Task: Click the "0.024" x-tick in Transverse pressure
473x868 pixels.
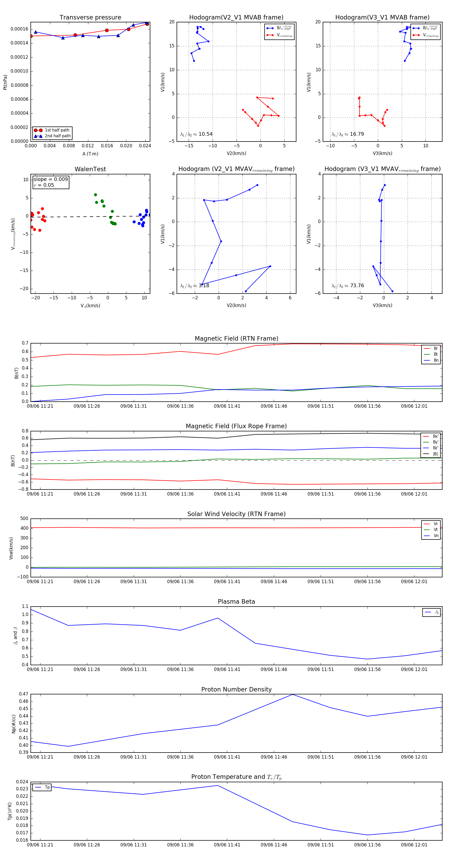Action: click(145, 146)
